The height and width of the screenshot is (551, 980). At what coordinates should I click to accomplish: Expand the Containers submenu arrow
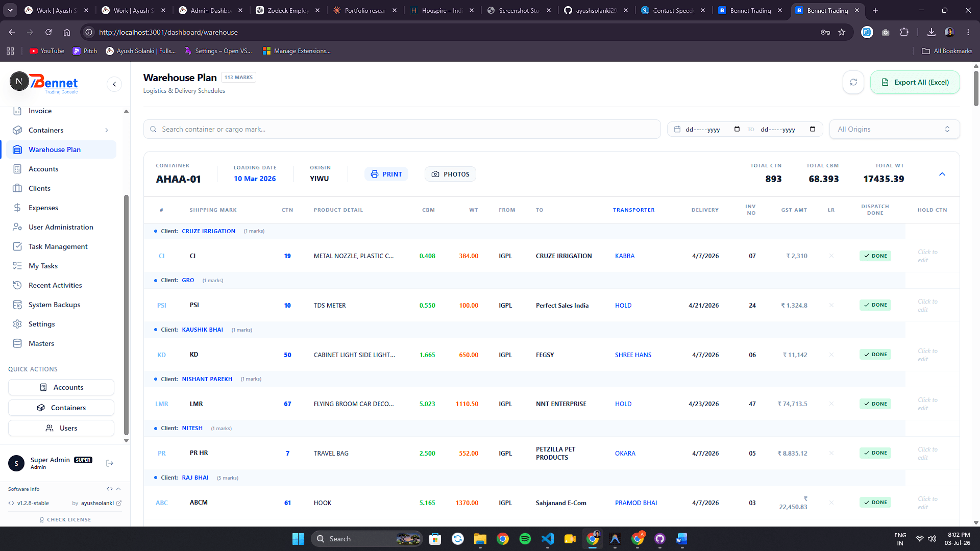(x=107, y=130)
